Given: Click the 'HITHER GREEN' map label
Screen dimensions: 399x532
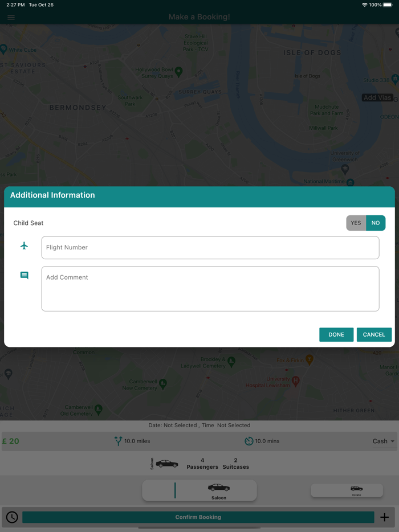Looking at the screenshot, I should click(x=354, y=411).
